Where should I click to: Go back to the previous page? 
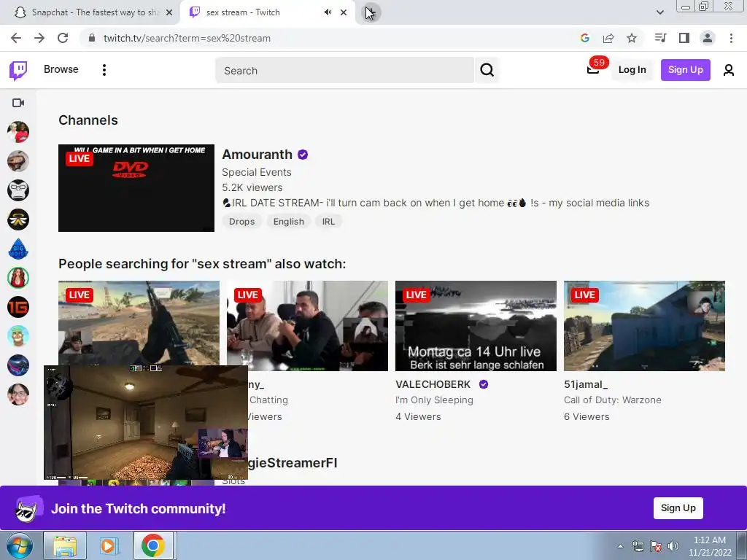point(16,38)
